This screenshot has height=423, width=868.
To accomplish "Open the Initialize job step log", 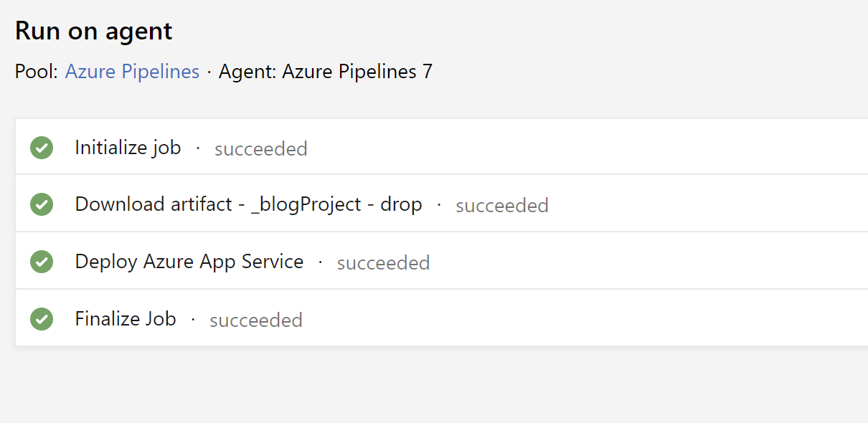I will tap(128, 148).
